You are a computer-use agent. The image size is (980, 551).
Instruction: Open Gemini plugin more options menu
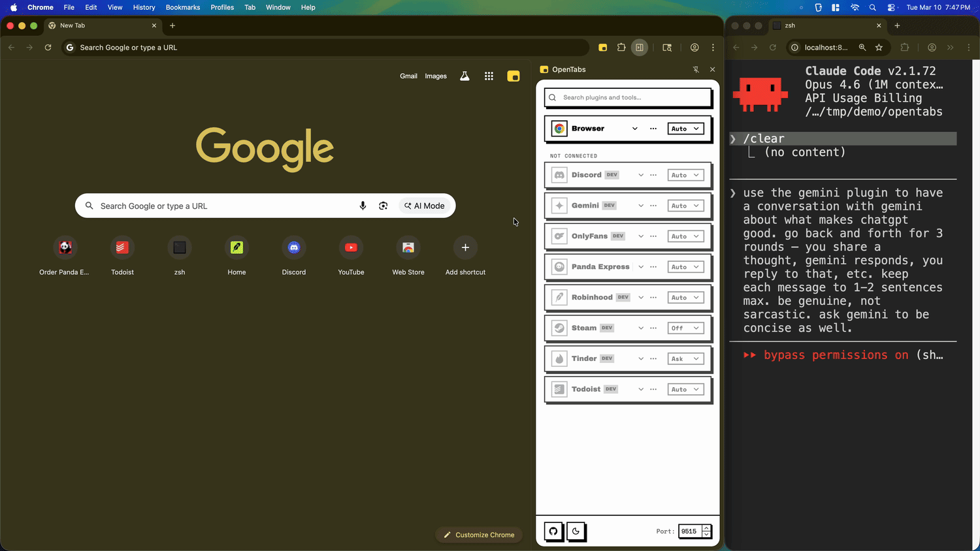click(x=653, y=206)
